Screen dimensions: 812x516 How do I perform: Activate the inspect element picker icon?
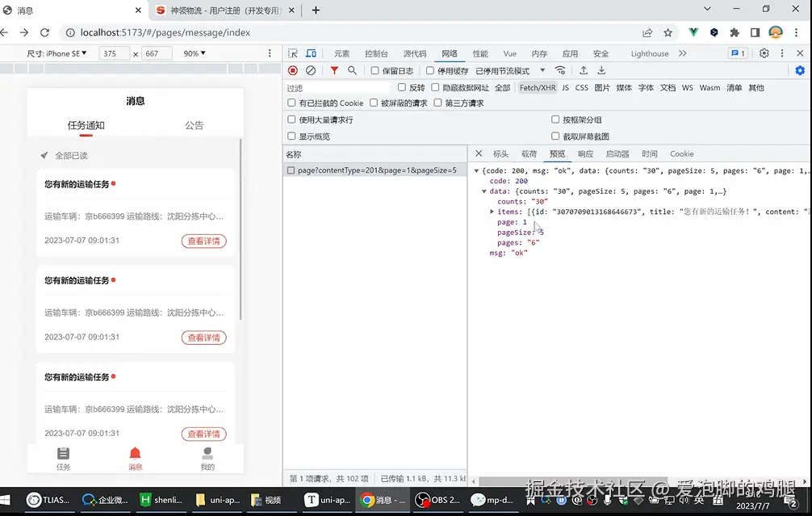[293, 53]
